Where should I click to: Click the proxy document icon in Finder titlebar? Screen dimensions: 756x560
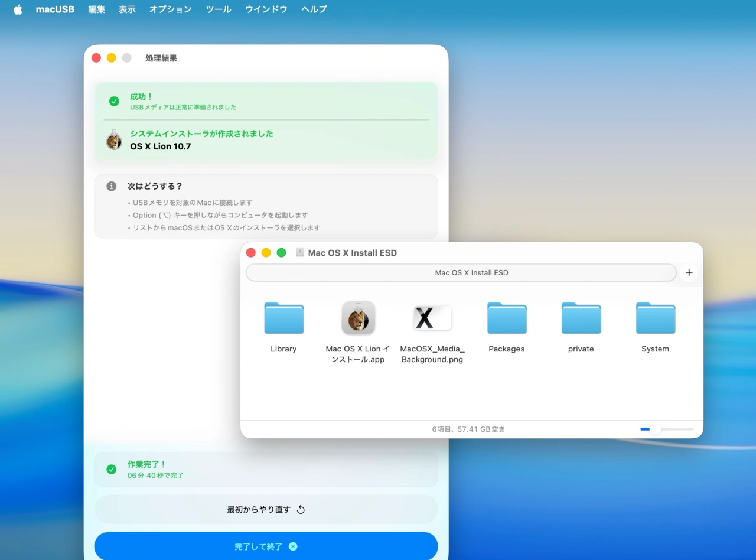(x=299, y=252)
